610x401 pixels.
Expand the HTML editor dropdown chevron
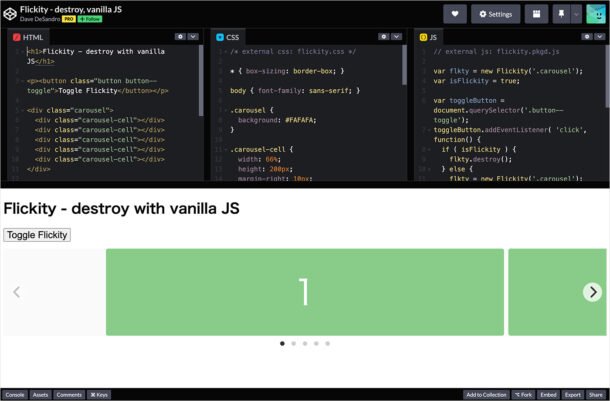193,37
